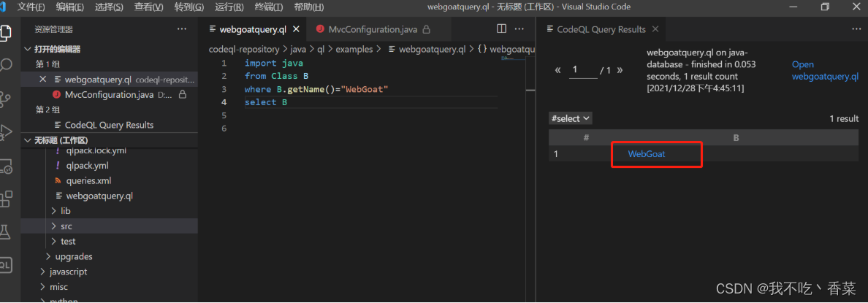Click the WebGoat result link
The image size is (868, 303).
pyautogui.click(x=647, y=154)
